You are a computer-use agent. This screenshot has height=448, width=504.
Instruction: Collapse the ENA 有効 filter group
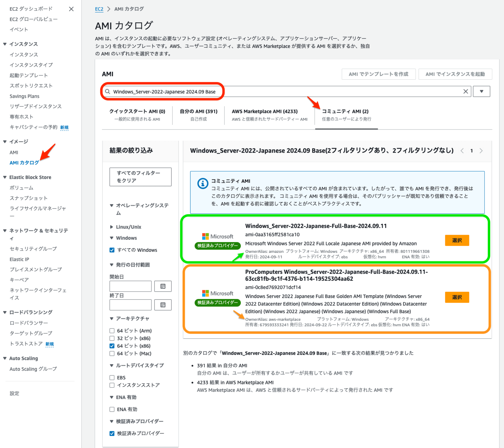pos(112,397)
